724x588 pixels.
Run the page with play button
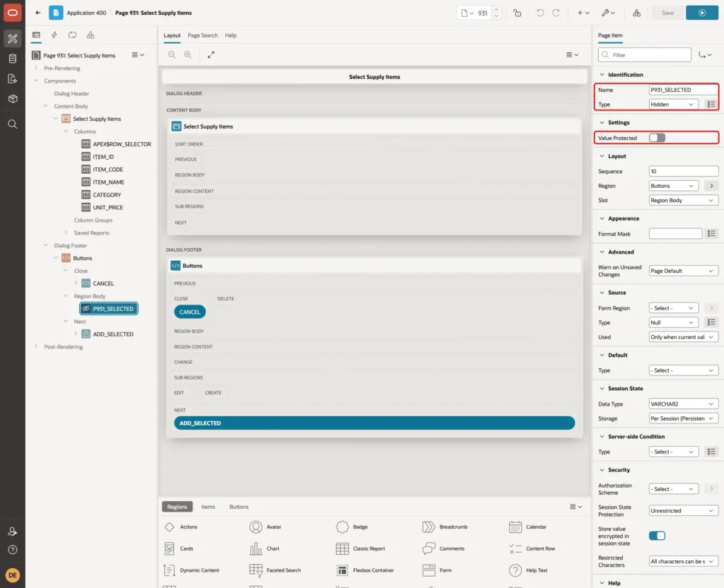click(702, 13)
